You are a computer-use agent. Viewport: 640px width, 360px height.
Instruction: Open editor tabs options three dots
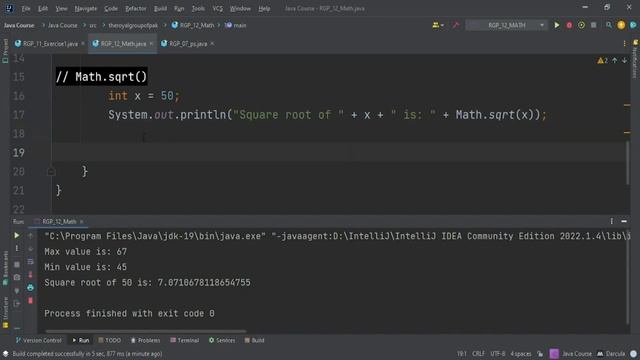click(624, 43)
